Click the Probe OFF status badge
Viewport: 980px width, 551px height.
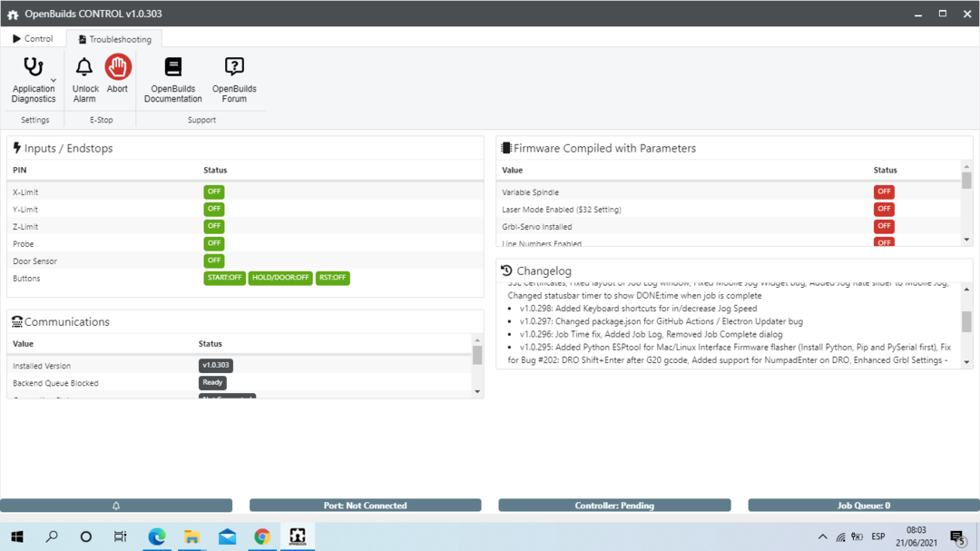pyautogui.click(x=214, y=243)
